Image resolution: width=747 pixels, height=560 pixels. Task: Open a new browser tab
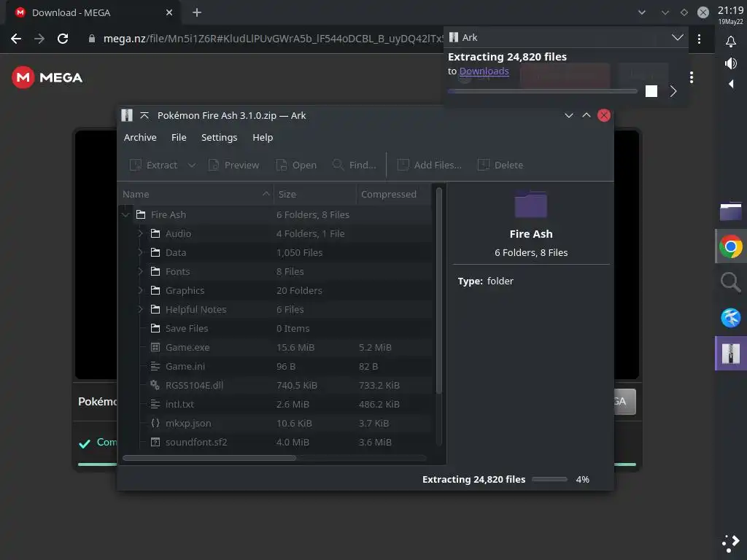197,13
